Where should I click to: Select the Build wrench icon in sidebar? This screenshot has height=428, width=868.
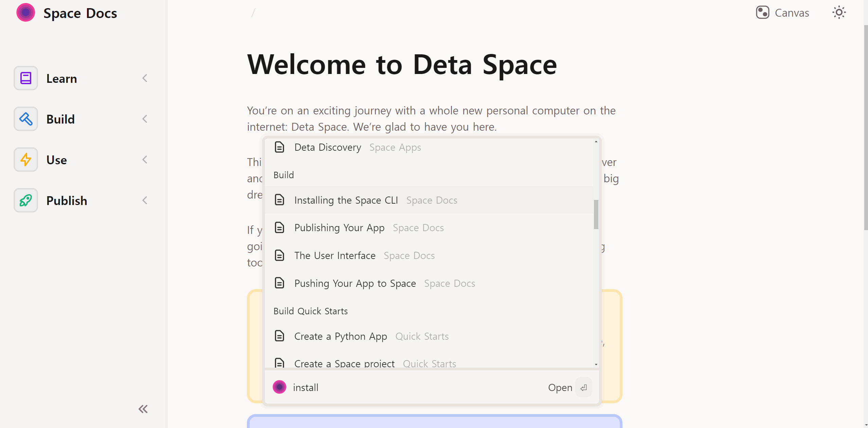pyautogui.click(x=25, y=119)
